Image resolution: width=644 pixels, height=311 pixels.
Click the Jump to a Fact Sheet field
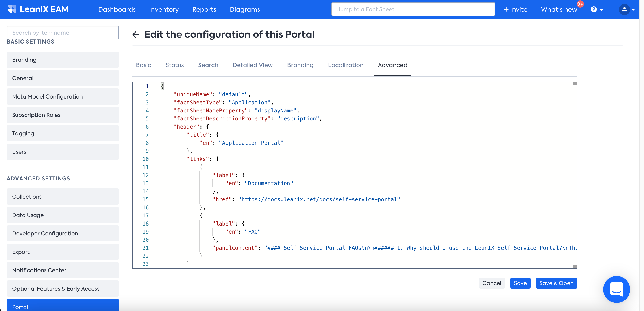coord(413,9)
